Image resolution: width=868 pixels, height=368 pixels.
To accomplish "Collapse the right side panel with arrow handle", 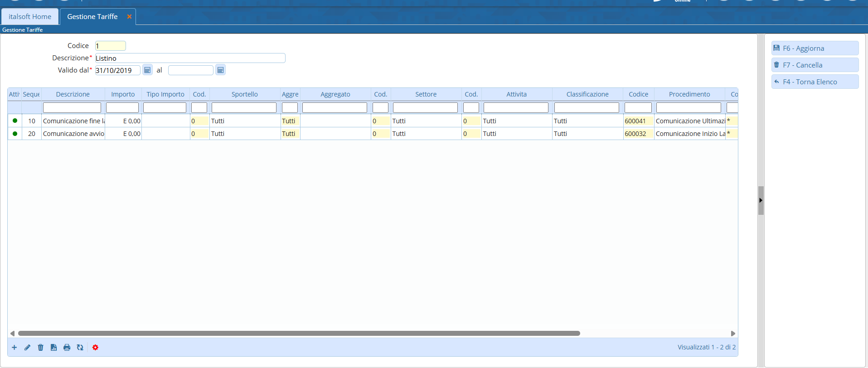I will [761, 200].
